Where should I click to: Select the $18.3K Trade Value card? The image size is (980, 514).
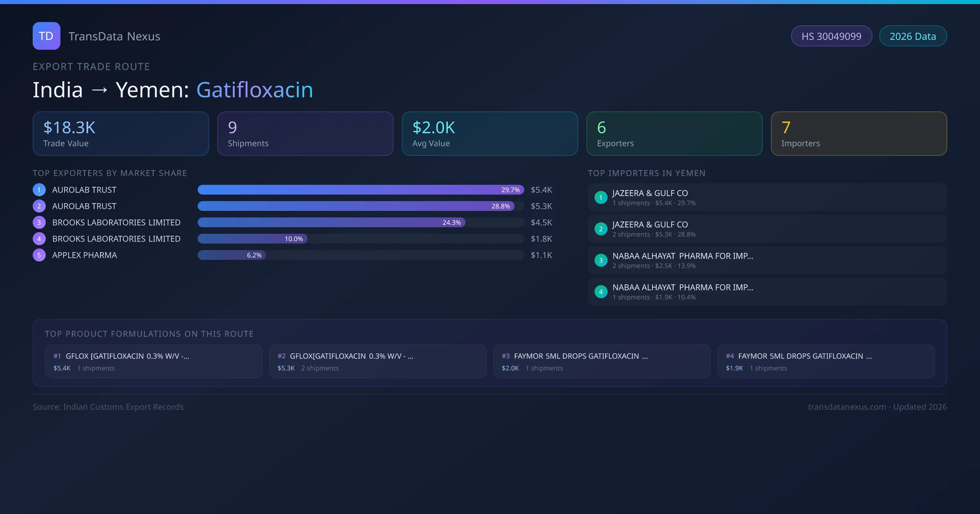click(120, 134)
